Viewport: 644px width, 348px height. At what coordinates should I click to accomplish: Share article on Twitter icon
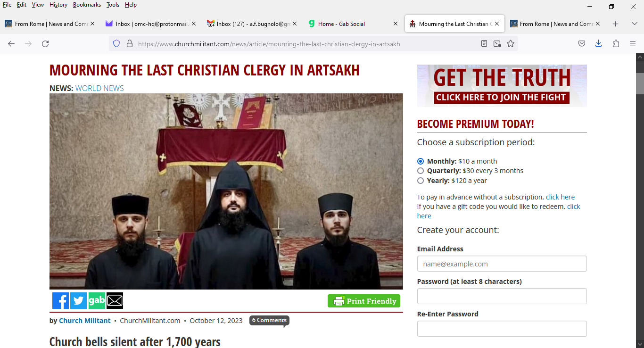tap(78, 301)
